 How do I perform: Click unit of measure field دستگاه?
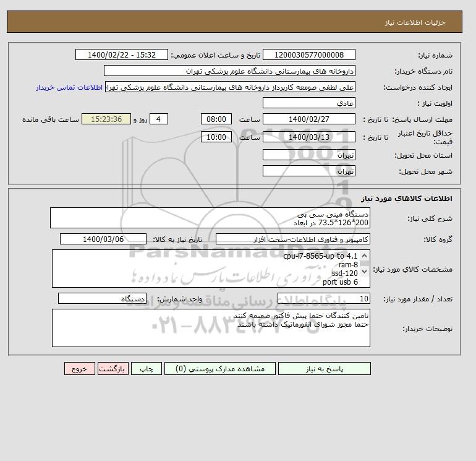[x=102, y=298]
